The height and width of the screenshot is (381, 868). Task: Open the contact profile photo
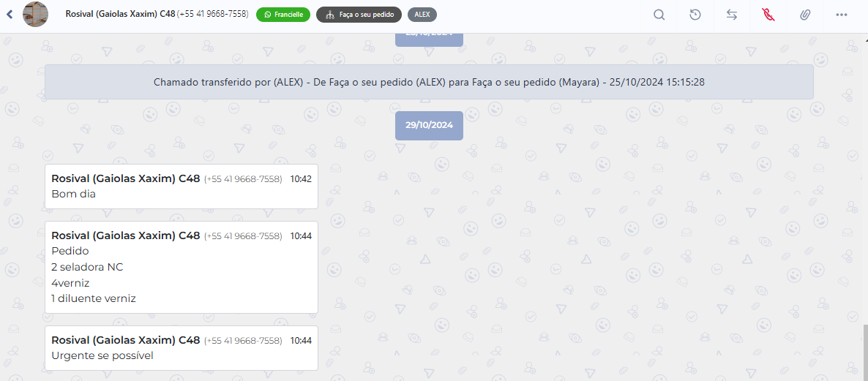point(36,15)
